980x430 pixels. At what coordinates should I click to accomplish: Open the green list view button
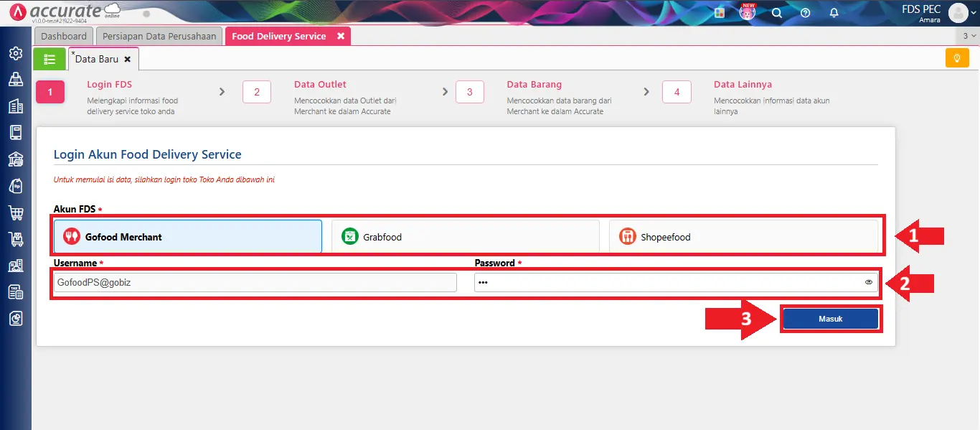(50, 59)
